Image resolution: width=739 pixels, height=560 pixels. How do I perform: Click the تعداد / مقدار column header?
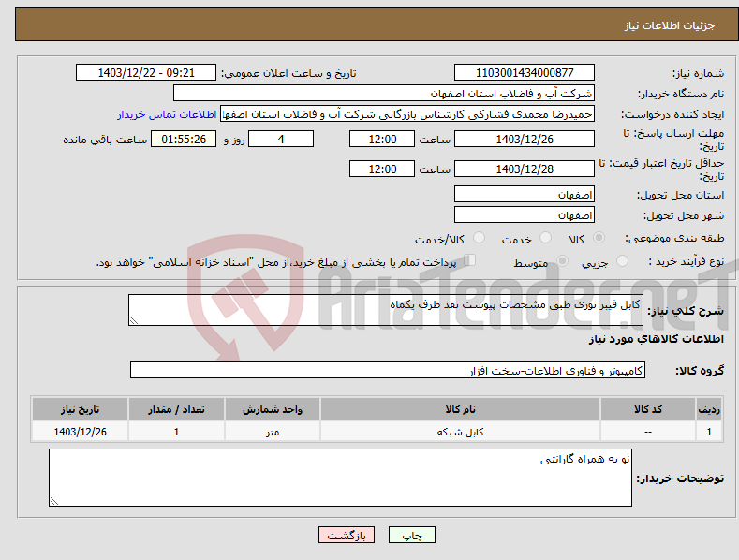pos(176,409)
